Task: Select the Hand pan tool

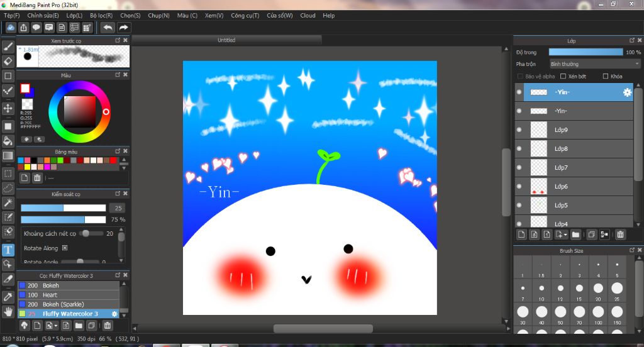Action: click(x=8, y=311)
